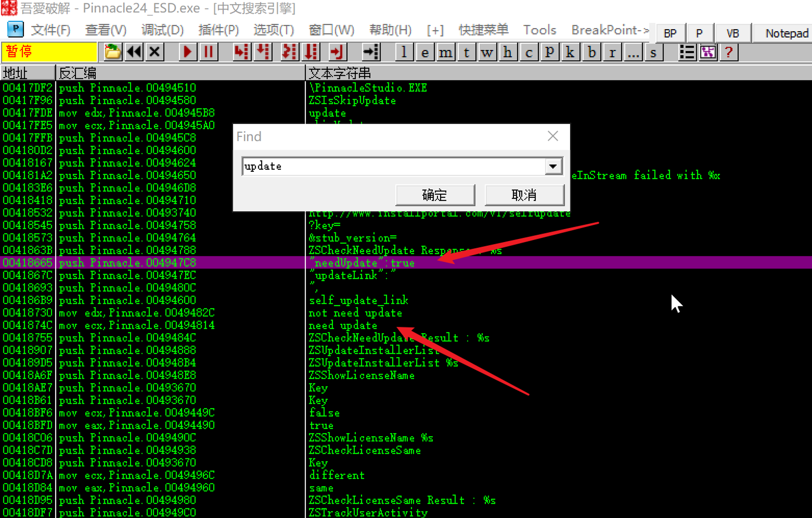Select row at address 00417DF2
The height and width of the screenshot is (518, 812).
(406, 88)
